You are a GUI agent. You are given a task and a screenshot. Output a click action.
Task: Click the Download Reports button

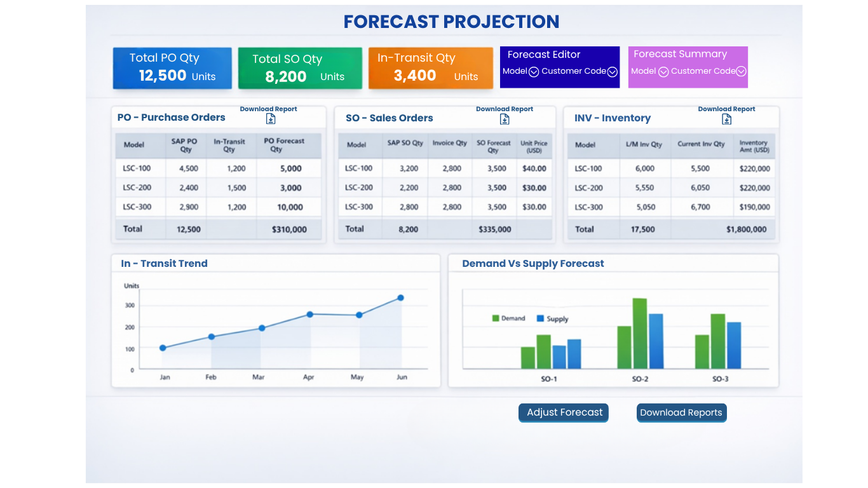point(681,412)
